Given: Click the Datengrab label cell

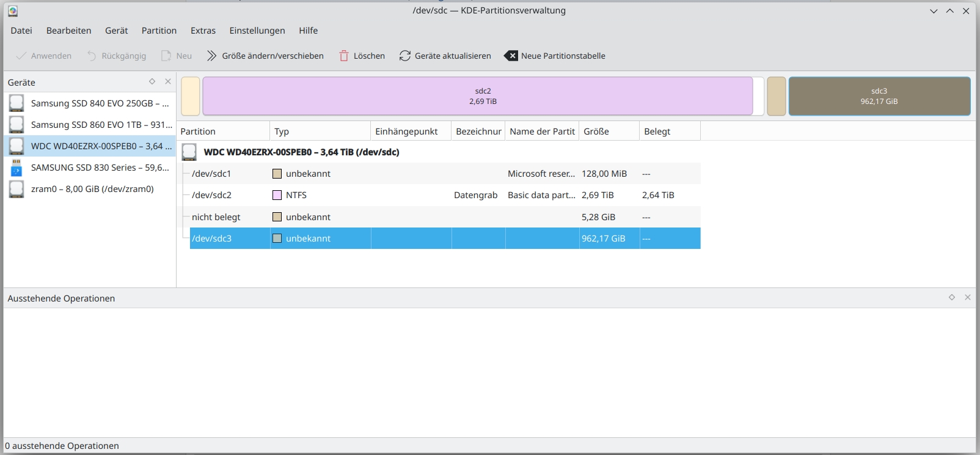Looking at the screenshot, I should pyautogui.click(x=476, y=195).
